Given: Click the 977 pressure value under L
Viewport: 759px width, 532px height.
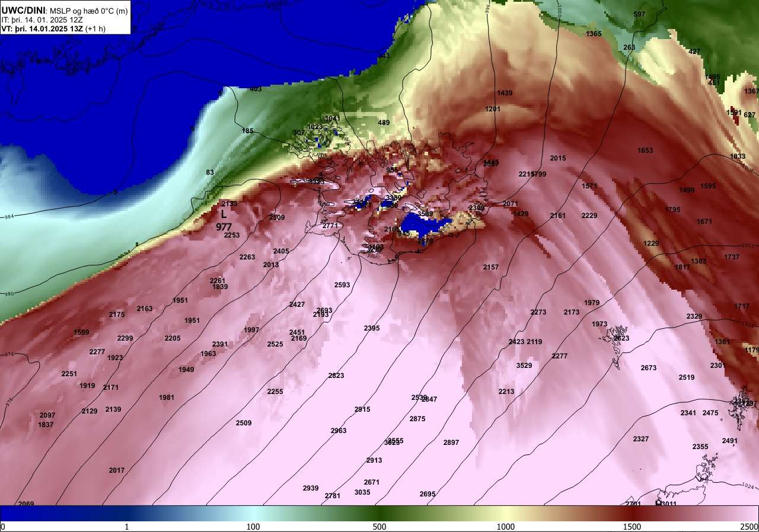Looking at the screenshot, I should [224, 227].
